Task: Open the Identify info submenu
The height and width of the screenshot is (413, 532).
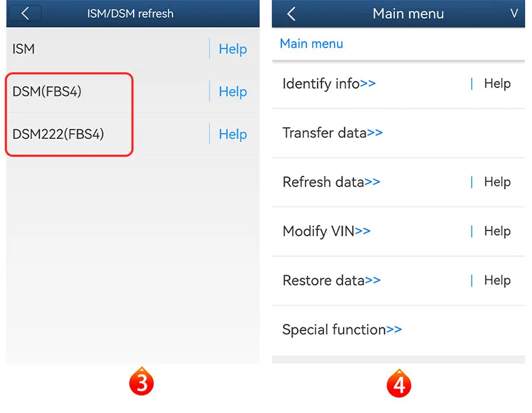Action: [x=329, y=84]
